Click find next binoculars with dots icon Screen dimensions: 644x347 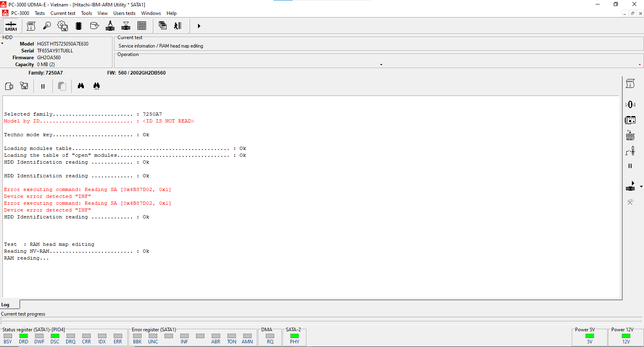click(96, 86)
